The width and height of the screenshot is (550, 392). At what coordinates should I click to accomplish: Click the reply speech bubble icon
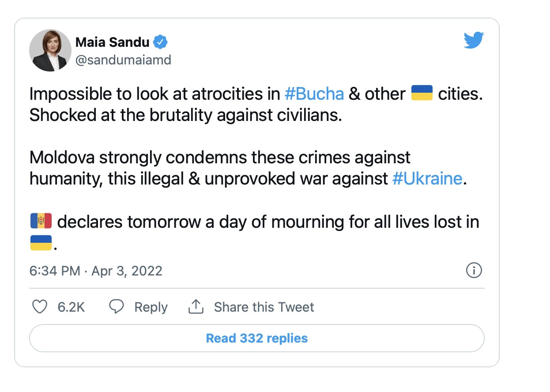[117, 307]
